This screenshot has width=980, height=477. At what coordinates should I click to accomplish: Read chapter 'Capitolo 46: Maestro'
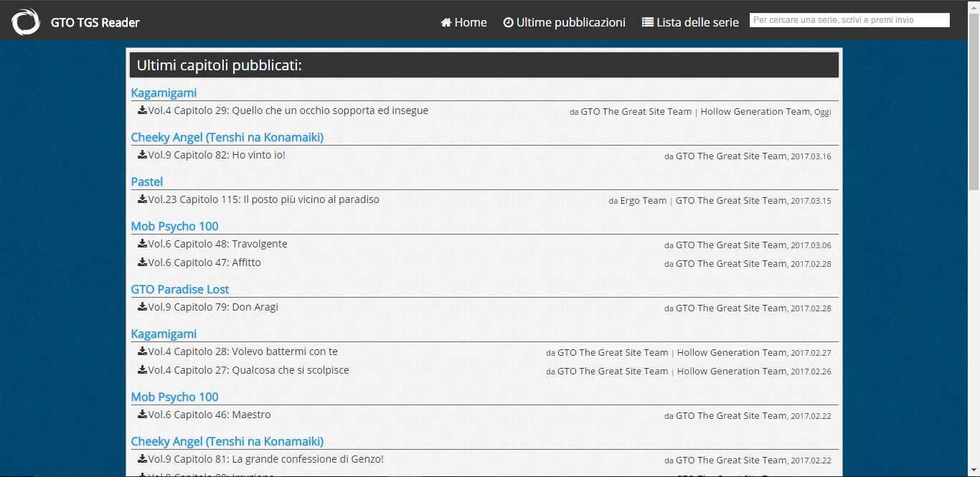(209, 415)
